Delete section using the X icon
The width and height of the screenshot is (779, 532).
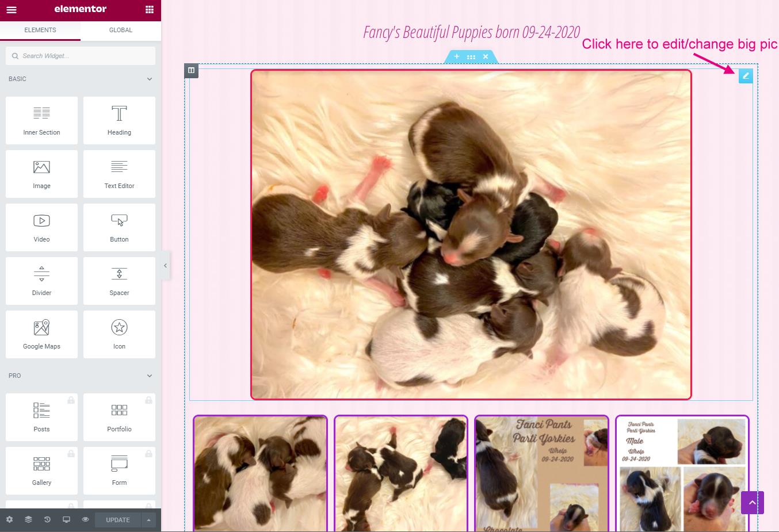(486, 56)
